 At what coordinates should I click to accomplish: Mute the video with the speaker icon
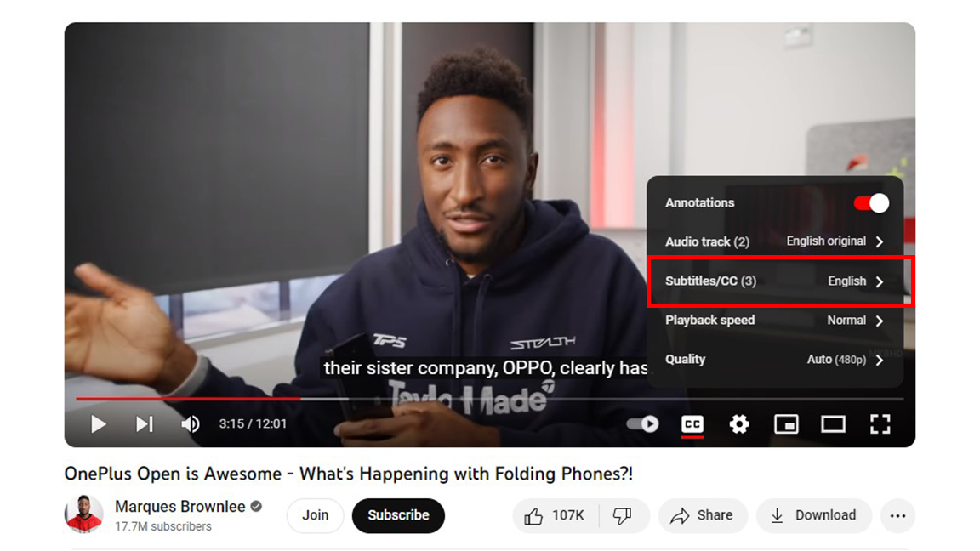tap(190, 424)
